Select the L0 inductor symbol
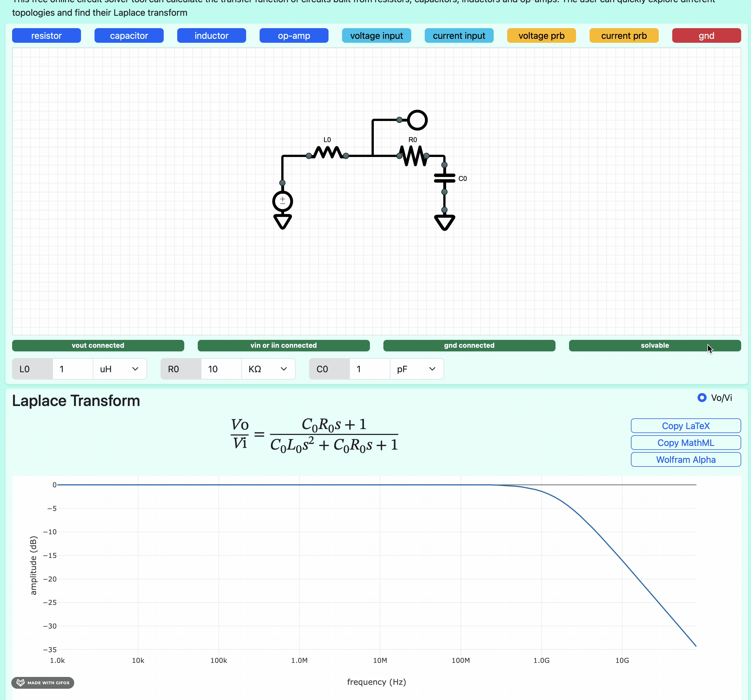751x700 pixels. pyautogui.click(x=327, y=153)
